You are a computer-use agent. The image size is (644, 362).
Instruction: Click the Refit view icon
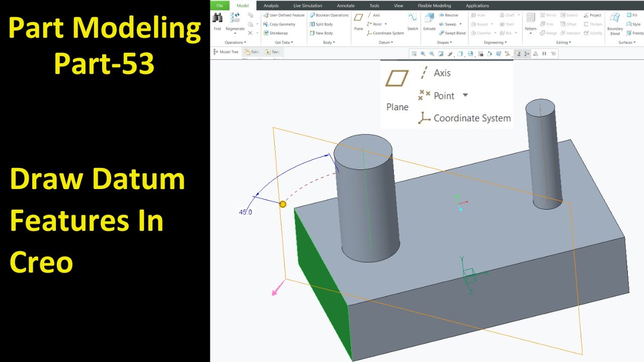click(414, 54)
